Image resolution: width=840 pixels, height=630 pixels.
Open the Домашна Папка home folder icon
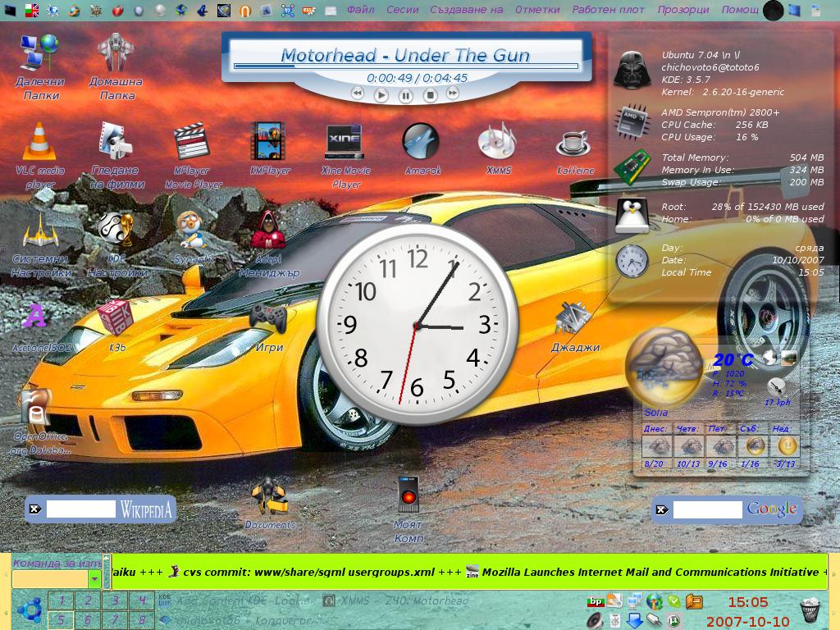[115, 53]
